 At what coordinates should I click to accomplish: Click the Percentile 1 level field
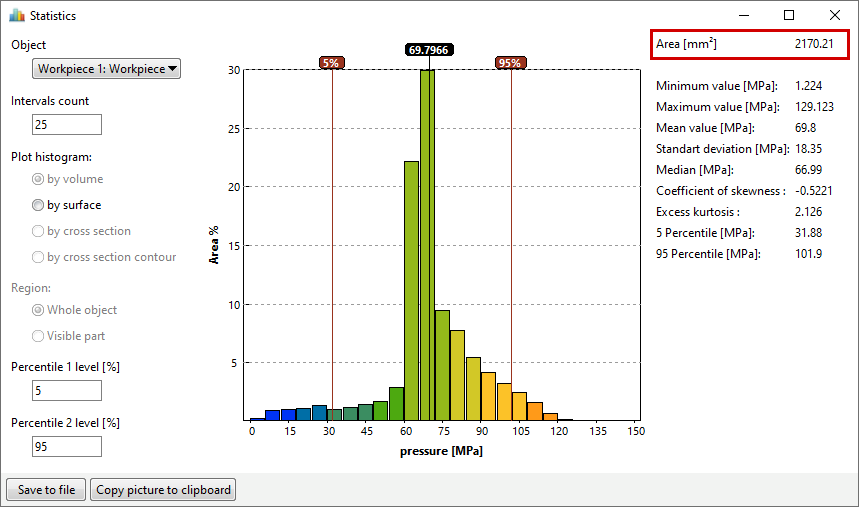[67, 391]
